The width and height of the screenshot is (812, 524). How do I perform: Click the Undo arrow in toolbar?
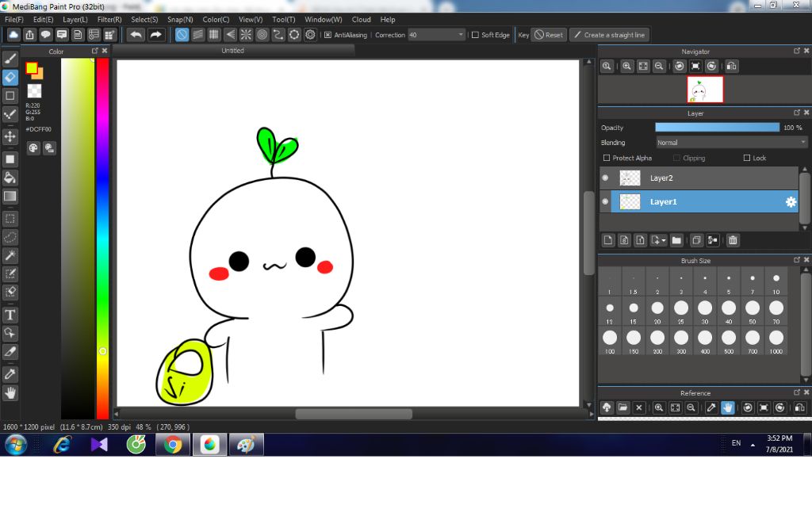[136, 35]
